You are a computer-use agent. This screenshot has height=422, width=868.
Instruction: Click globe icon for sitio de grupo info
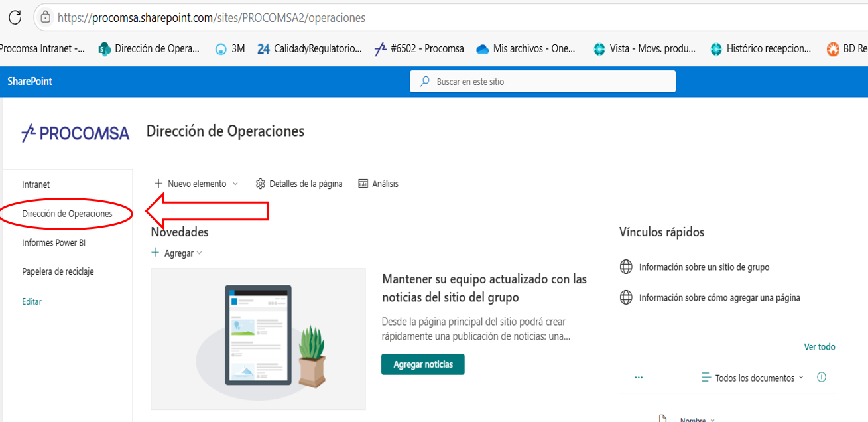tap(626, 267)
